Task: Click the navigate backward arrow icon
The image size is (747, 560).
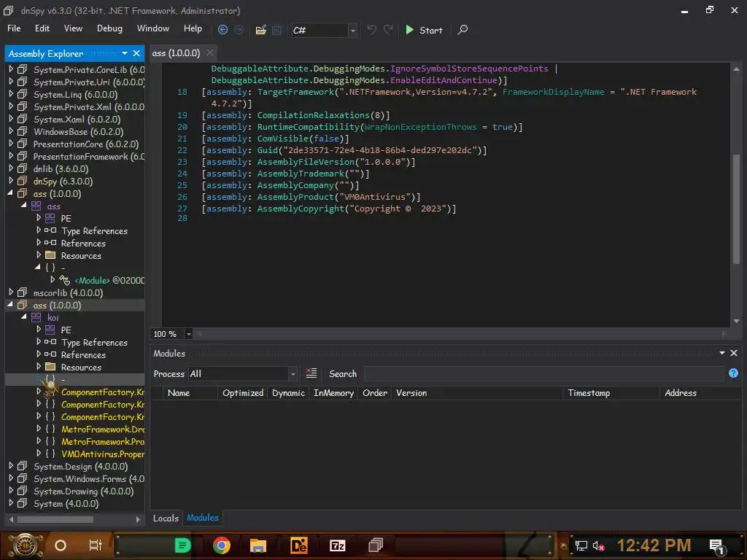Action: (x=222, y=30)
